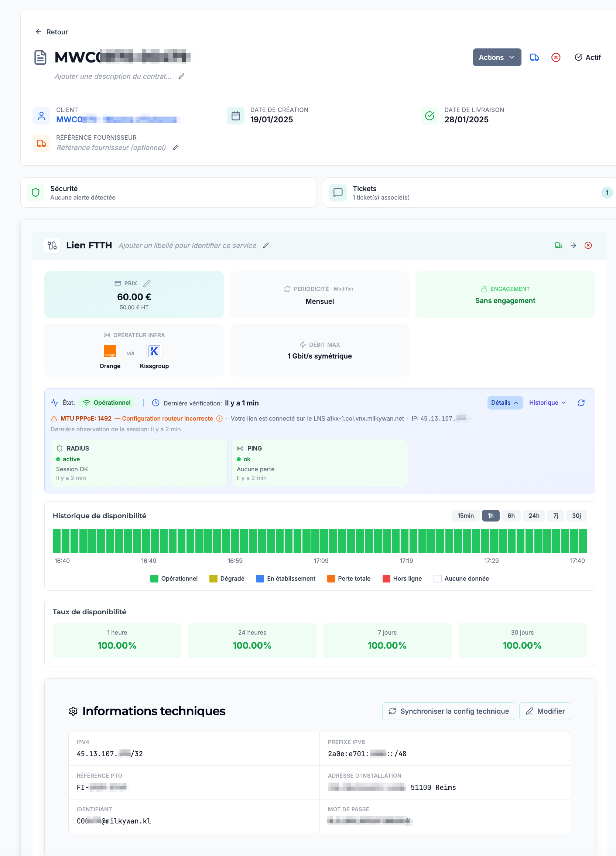
Task: Click the green truck icon in Lien FTTH header
Action: [x=558, y=245]
